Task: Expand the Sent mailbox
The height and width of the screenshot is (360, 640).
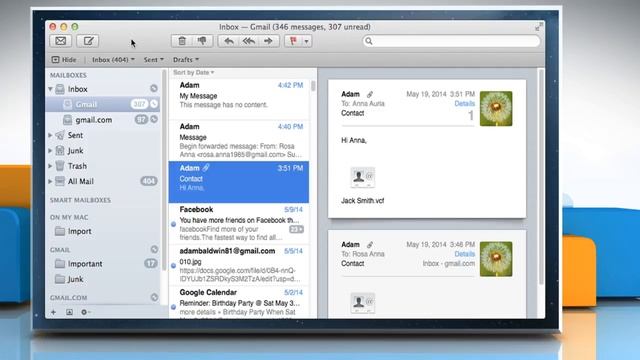Action: tap(50, 135)
